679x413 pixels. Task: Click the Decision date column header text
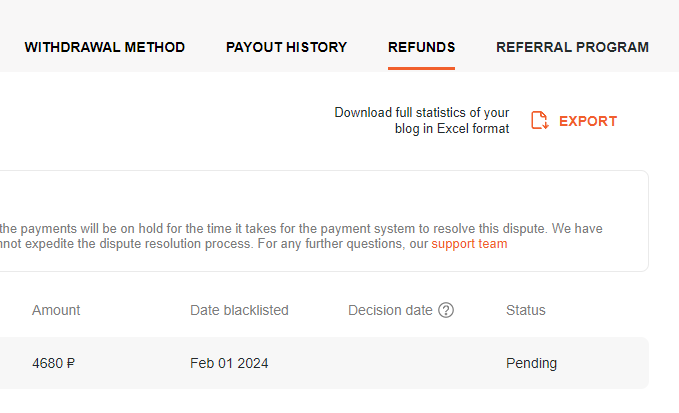pos(390,310)
